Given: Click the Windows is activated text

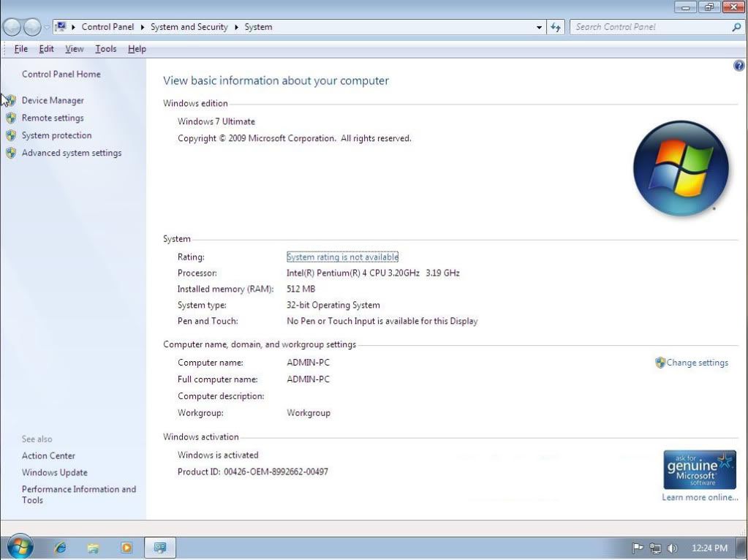Looking at the screenshot, I should [218, 455].
